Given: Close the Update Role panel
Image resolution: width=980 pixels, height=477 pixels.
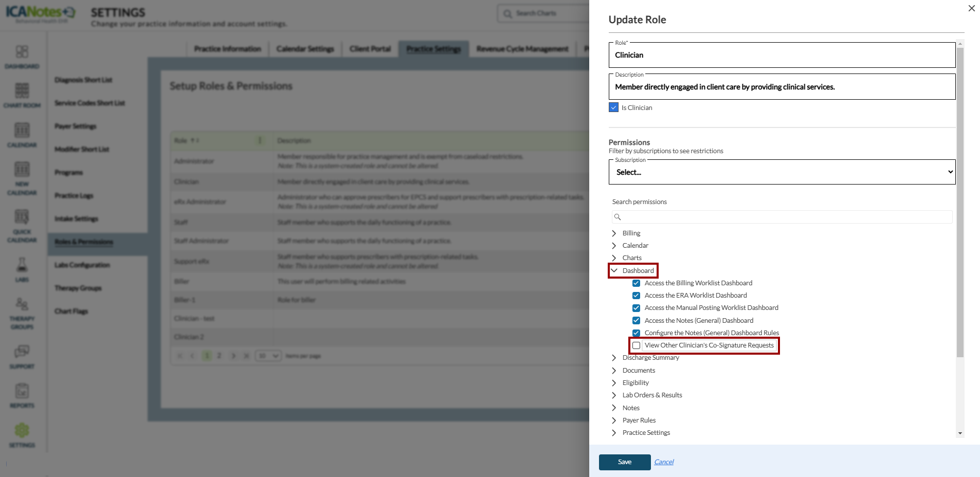Looking at the screenshot, I should [971, 8].
